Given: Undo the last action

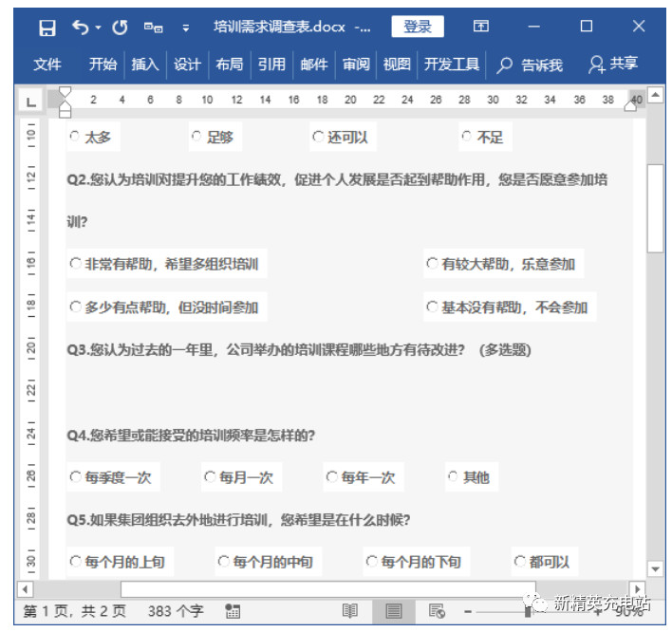Looking at the screenshot, I should [x=80, y=28].
